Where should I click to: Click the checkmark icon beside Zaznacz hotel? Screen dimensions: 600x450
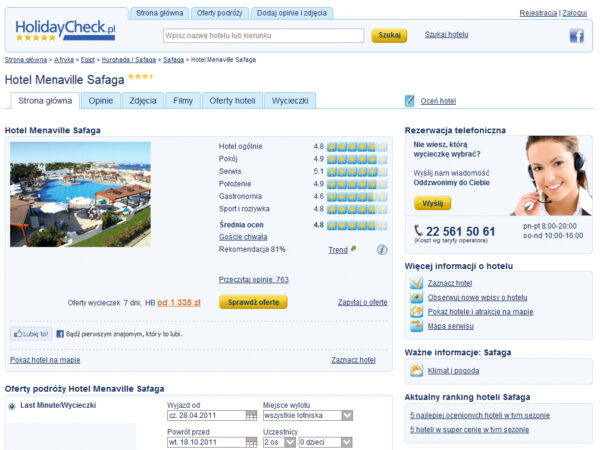(x=417, y=284)
